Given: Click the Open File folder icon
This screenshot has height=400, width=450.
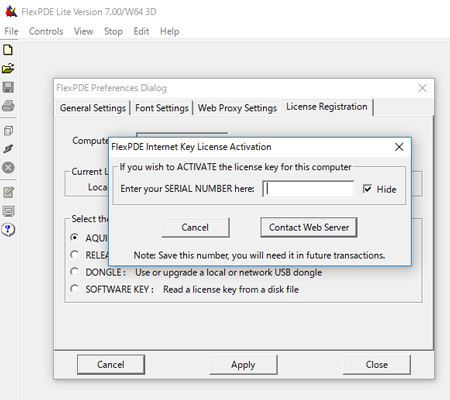Looking at the screenshot, I should 8,69.
